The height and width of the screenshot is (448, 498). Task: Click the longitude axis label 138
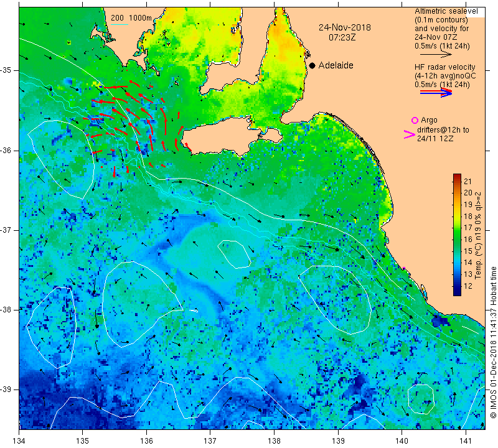tap(274, 441)
